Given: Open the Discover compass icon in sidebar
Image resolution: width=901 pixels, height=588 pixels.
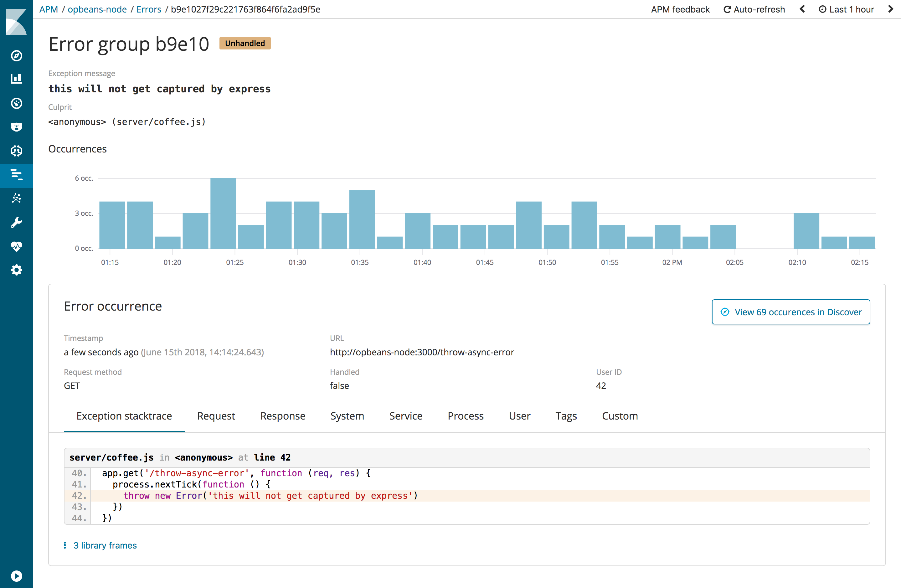Looking at the screenshot, I should coord(17,56).
